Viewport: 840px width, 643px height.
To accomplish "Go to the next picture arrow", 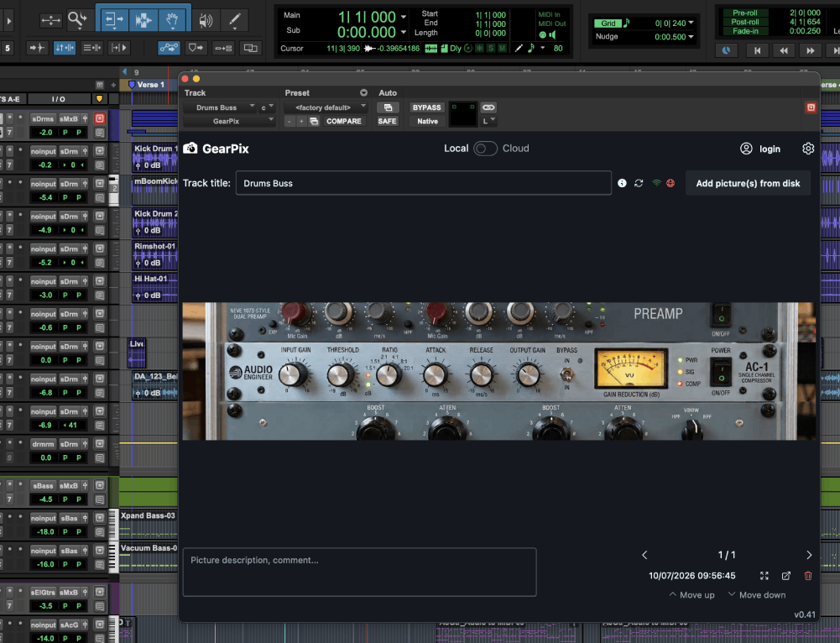I will [x=809, y=555].
